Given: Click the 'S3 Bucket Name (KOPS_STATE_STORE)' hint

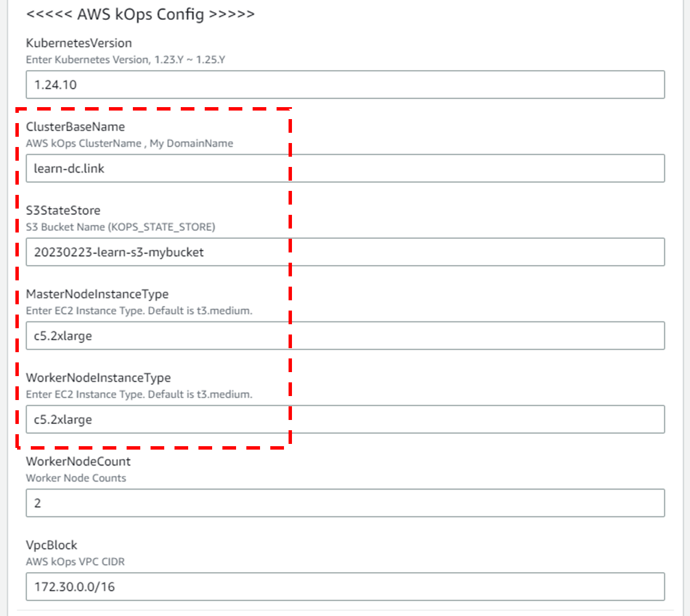Looking at the screenshot, I should pos(120,227).
